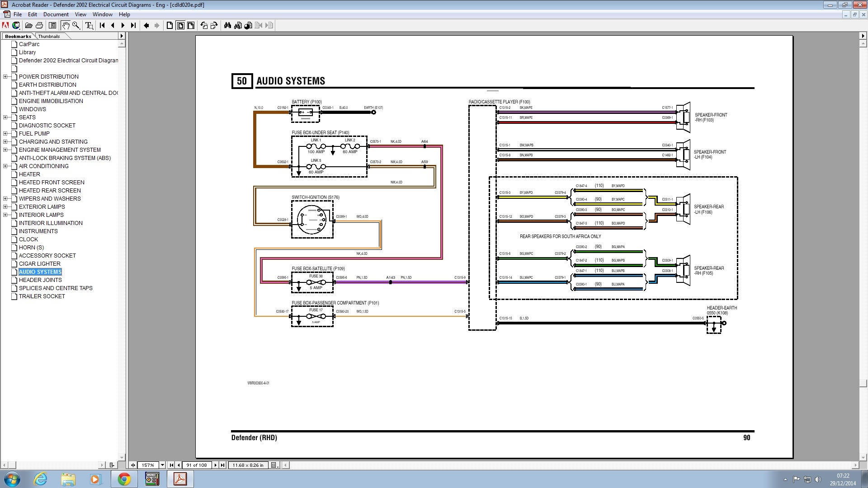Select the Text Select tool

click(x=89, y=25)
